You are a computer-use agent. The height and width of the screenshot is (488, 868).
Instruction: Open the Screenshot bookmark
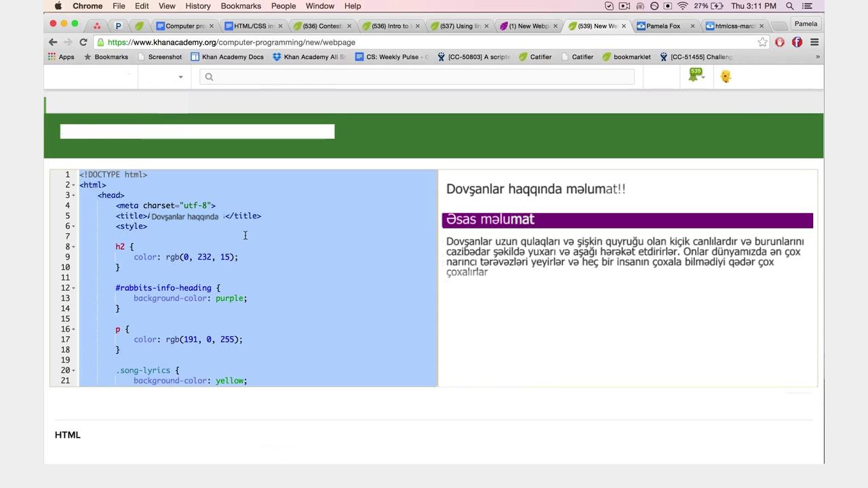159,57
